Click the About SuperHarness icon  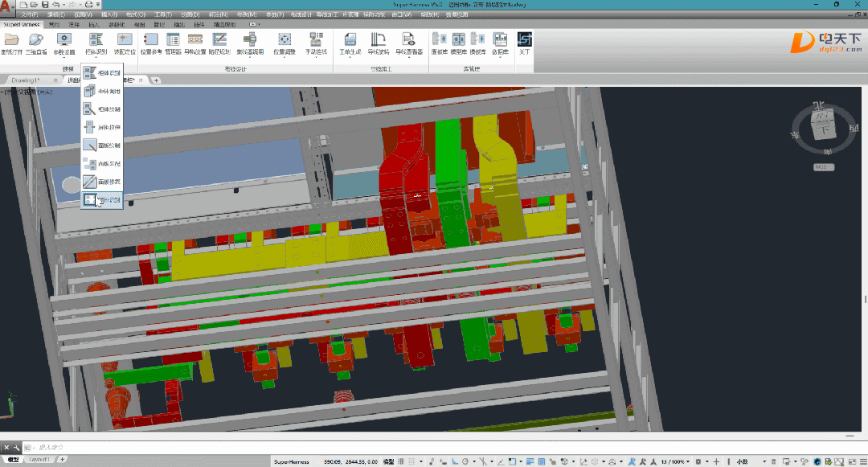524,40
